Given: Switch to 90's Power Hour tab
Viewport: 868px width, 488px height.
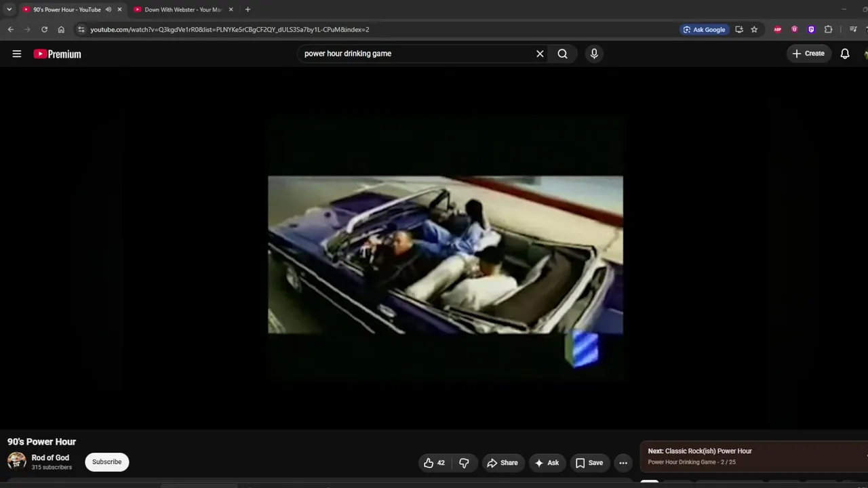Looking at the screenshot, I should [66, 9].
